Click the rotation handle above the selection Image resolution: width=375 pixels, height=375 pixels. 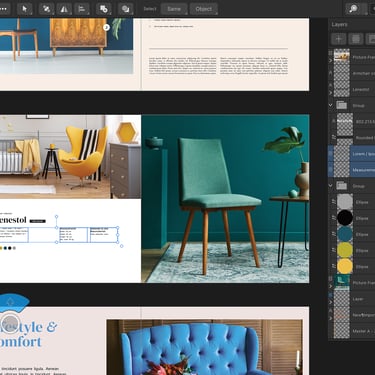tap(56, 217)
